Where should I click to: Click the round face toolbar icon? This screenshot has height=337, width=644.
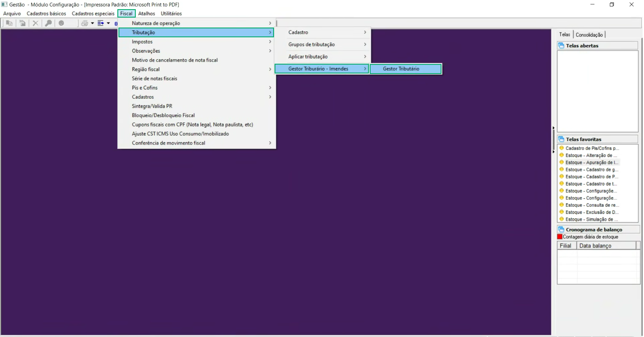click(x=61, y=23)
